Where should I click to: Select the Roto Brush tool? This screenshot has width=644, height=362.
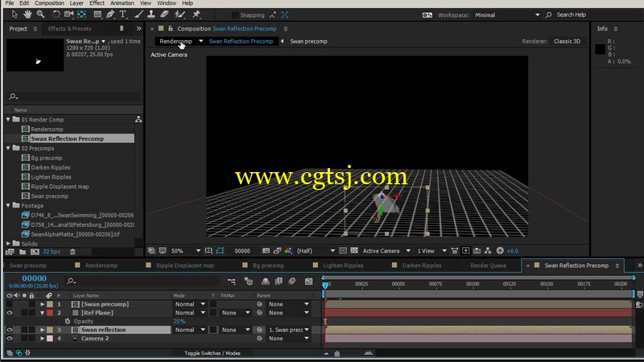(180, 14)
